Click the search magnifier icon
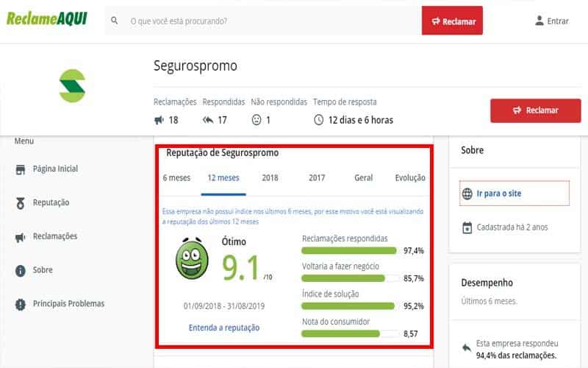588x368 pixels. [115, 21]
